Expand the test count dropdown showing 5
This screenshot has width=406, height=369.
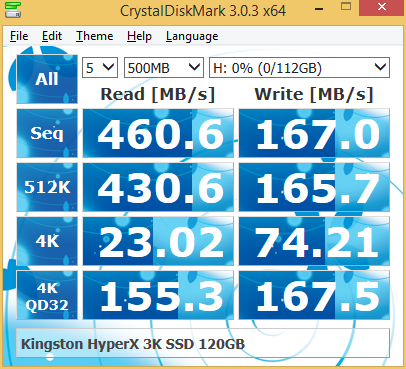tap(100, 68)
